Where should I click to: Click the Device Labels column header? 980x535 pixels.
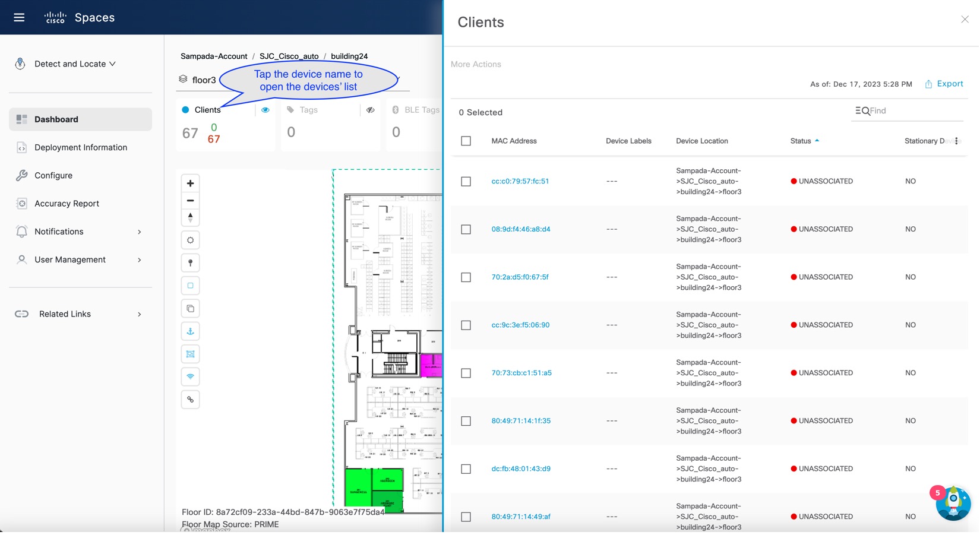628,141
